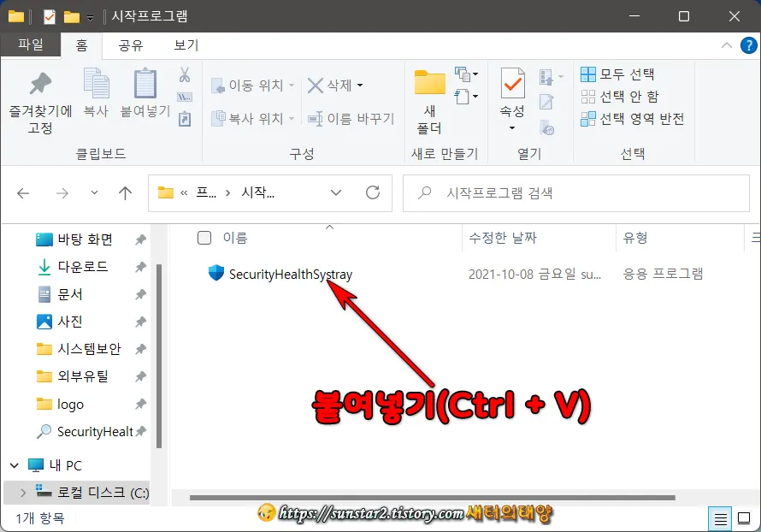The height and width of the screenshot is (532, 761).
Task: Switch to details view in status bar
Action: tap(719, 518)
